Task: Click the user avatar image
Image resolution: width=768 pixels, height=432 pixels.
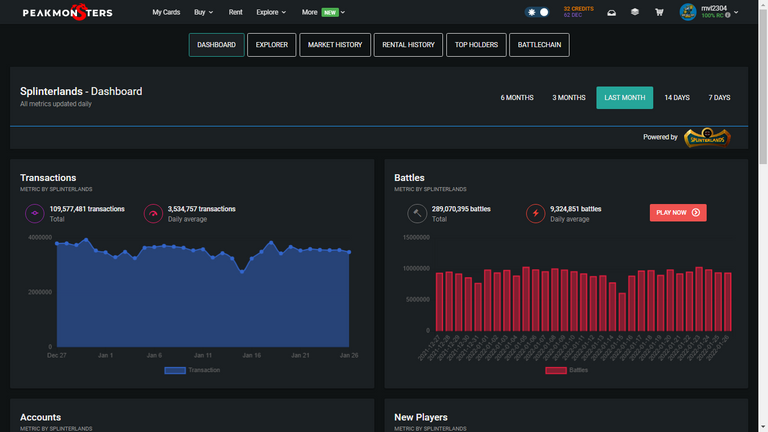Action: click(688, 12)
